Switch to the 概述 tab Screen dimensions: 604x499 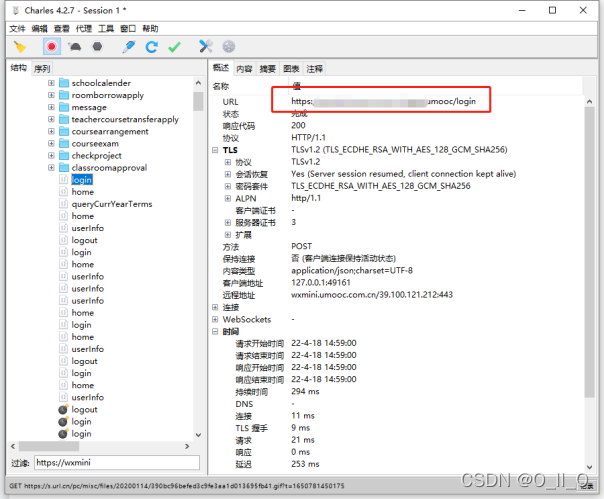coord(221,68)
